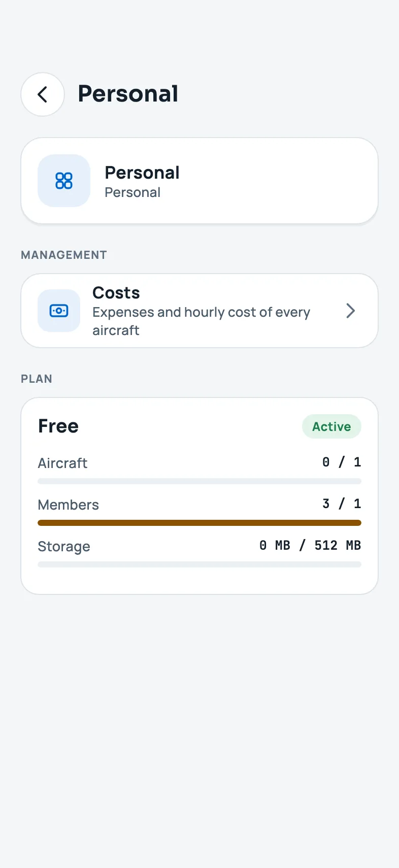Image resolution: width=399 pixels, height=868 pixels.
Task: Go back using the left arrow button
Action: click(x=43, y=94)
